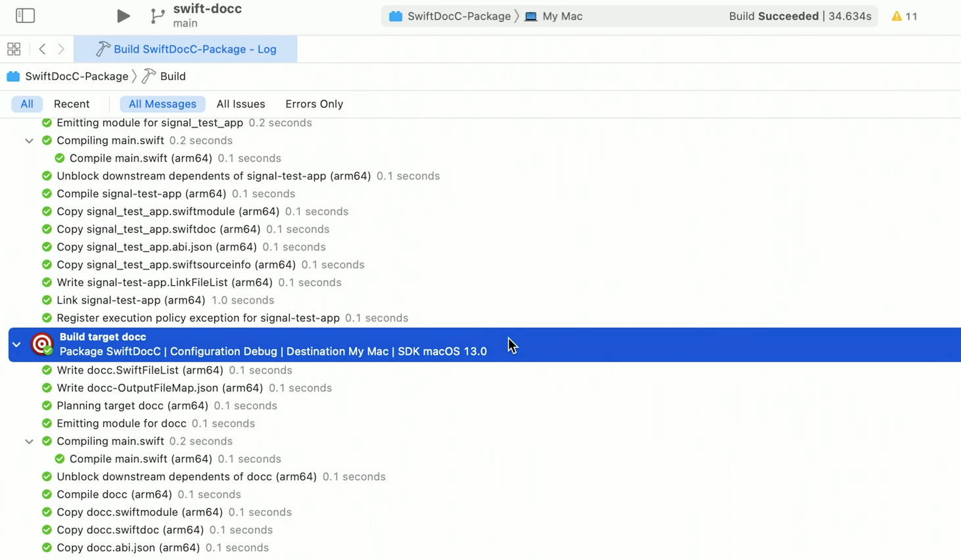
Task: Collapse Compiling main.swift under docc target
Action: [29, 442]
